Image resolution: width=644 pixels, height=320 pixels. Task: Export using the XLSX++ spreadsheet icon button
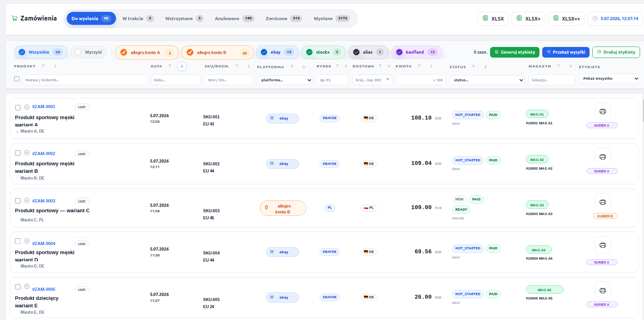(567, 19)
